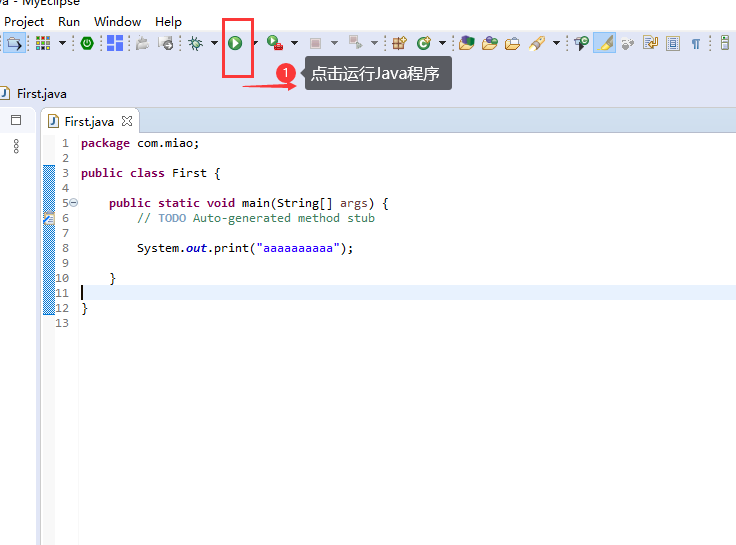
Task: Click the TODO Auto-generated method stub comment
Action: [256, 218]
